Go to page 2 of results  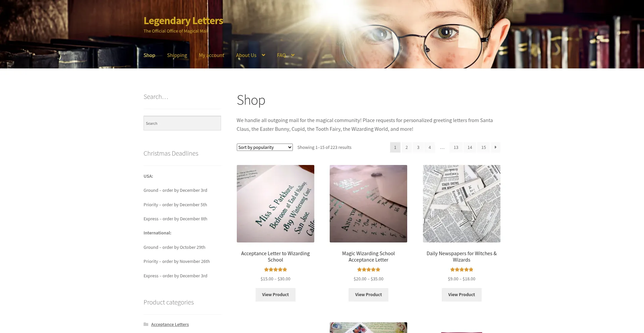tap(407, 147)
